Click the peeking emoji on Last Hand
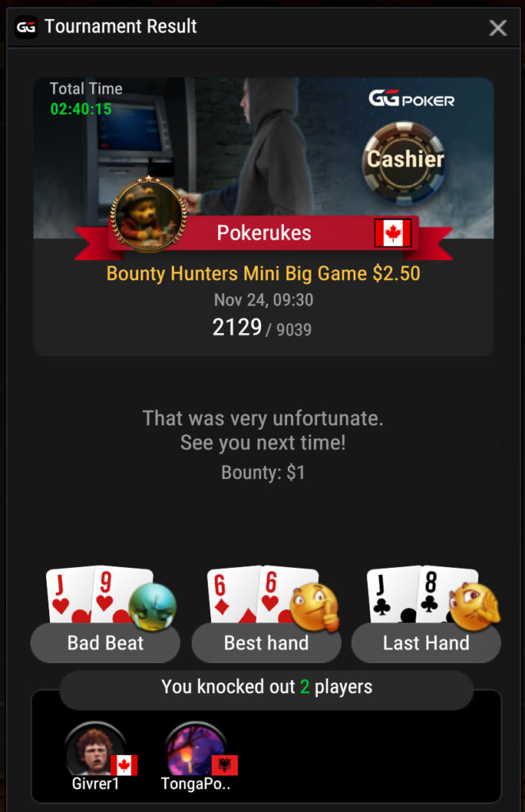 pos(473,607)
